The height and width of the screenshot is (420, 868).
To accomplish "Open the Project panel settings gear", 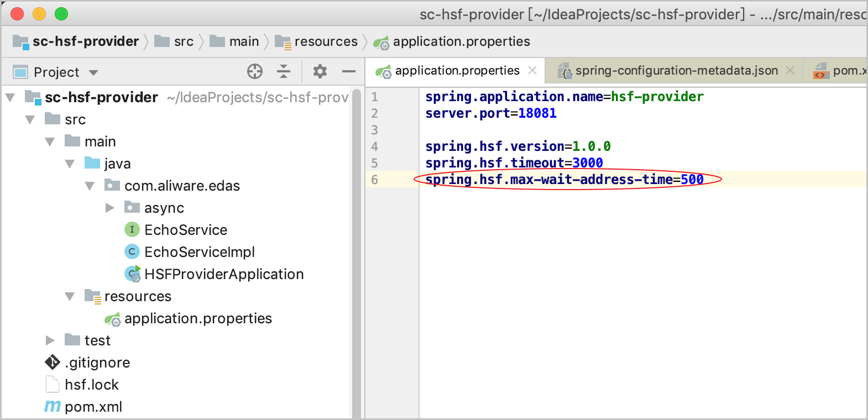I will (x=320, y=71).
